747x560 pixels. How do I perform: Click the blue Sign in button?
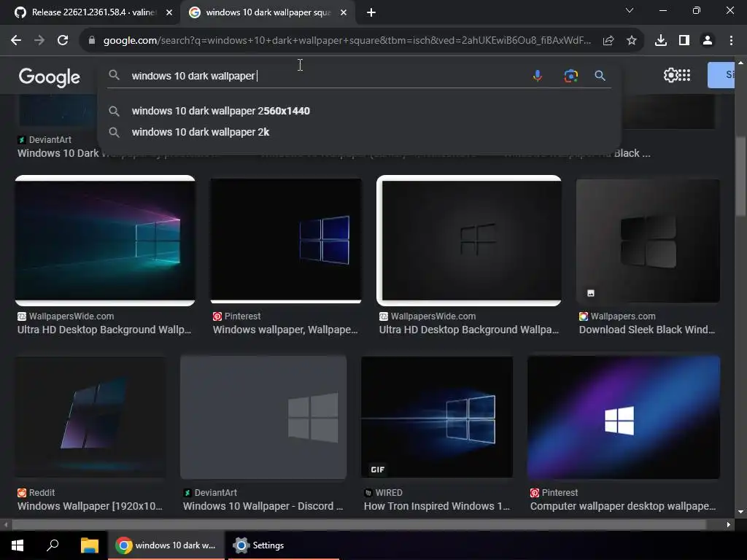click(721, 75)
